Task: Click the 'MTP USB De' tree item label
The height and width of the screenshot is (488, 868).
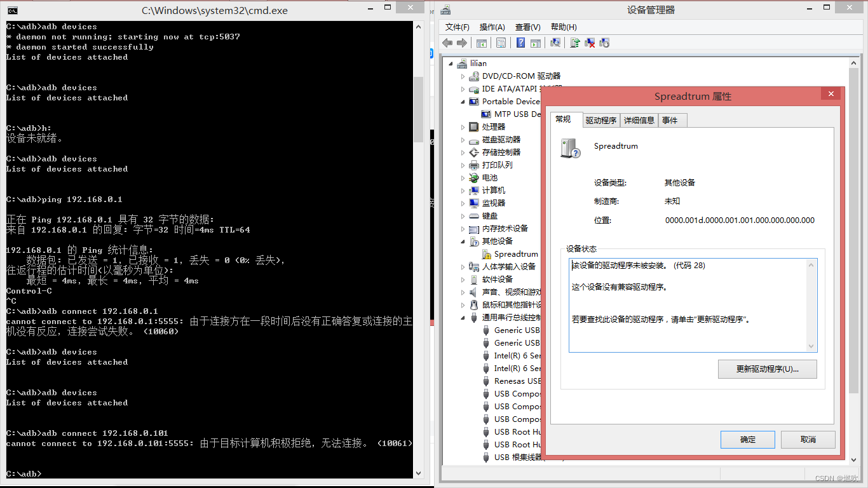Action: (517, 114)
